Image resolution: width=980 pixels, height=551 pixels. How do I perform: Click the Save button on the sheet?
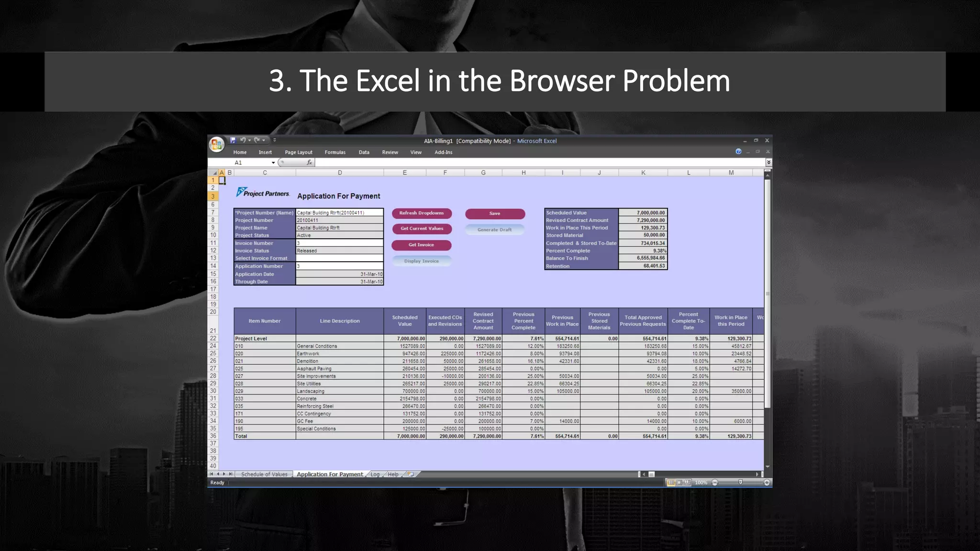pyautogui.click(x=495, y=214)
